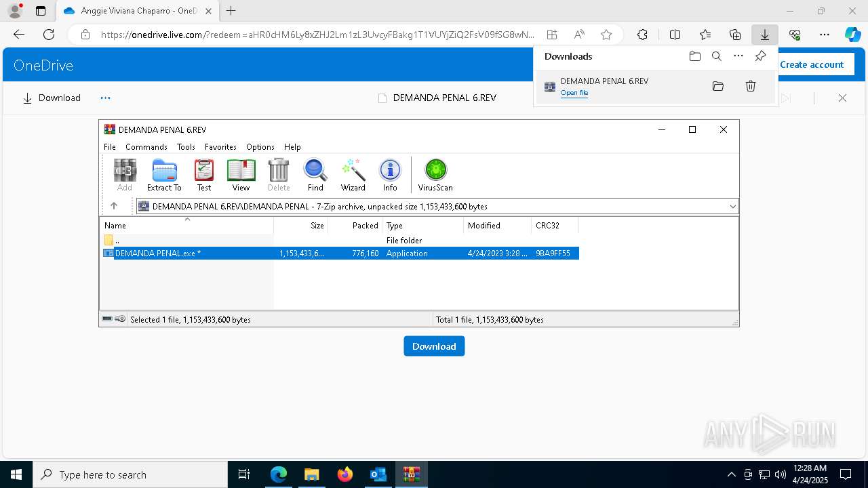The height and width of the screenshot is (488, 868).
Task: Sort by the Modified column header
Action: tap(498, 225)
